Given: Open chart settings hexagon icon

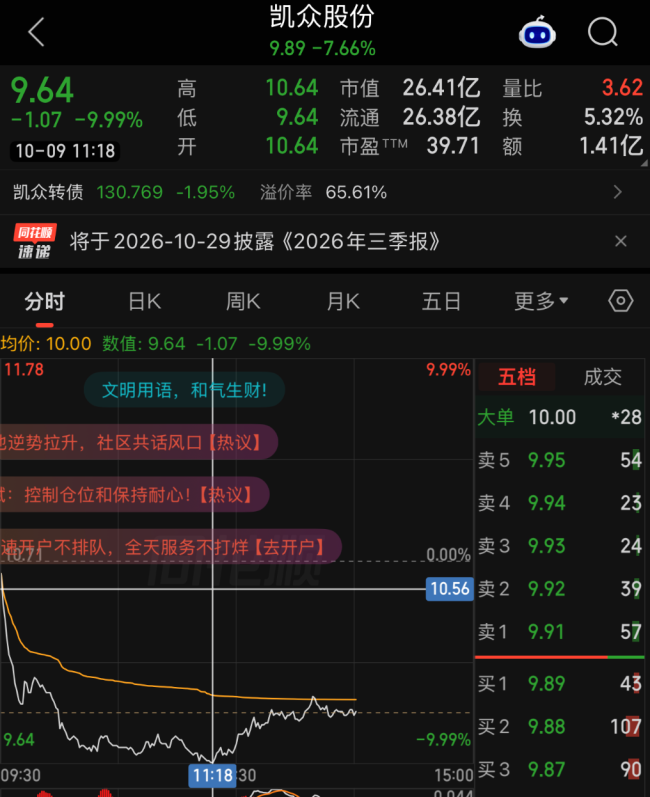Looking at the screenshot, I should pos(621,301).
